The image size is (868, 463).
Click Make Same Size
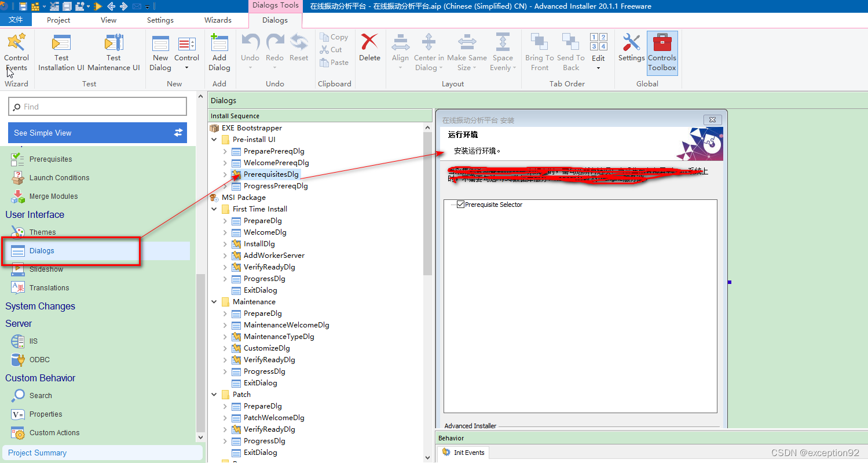point(467,53)
